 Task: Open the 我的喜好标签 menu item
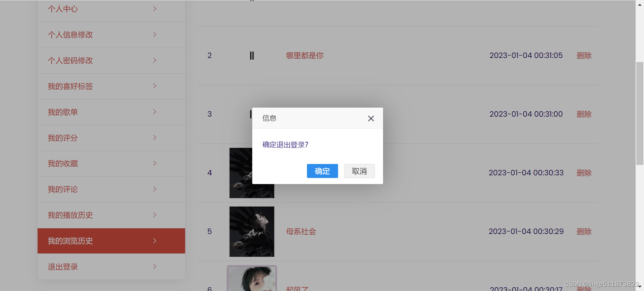click(111, 86)
